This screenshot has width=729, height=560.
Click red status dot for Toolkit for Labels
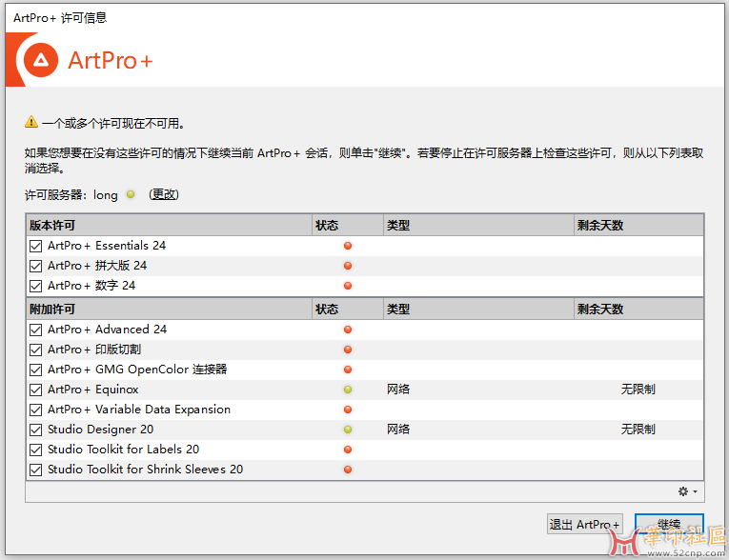347,450
